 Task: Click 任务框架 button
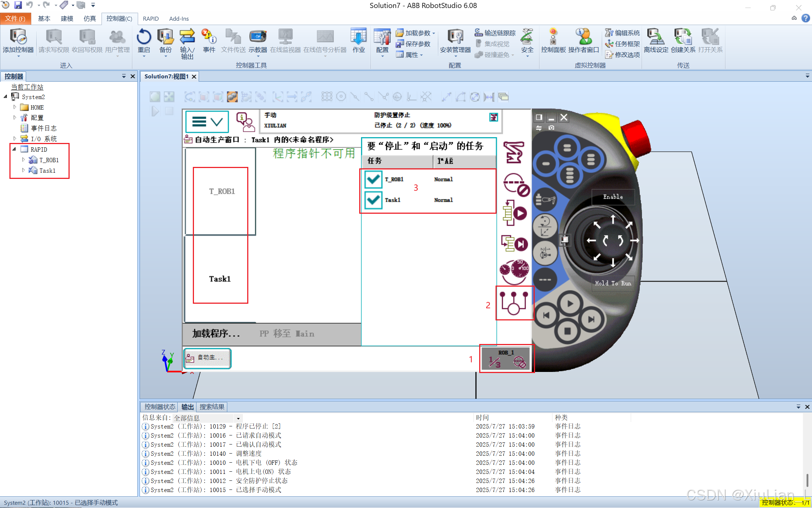(622, 44)
